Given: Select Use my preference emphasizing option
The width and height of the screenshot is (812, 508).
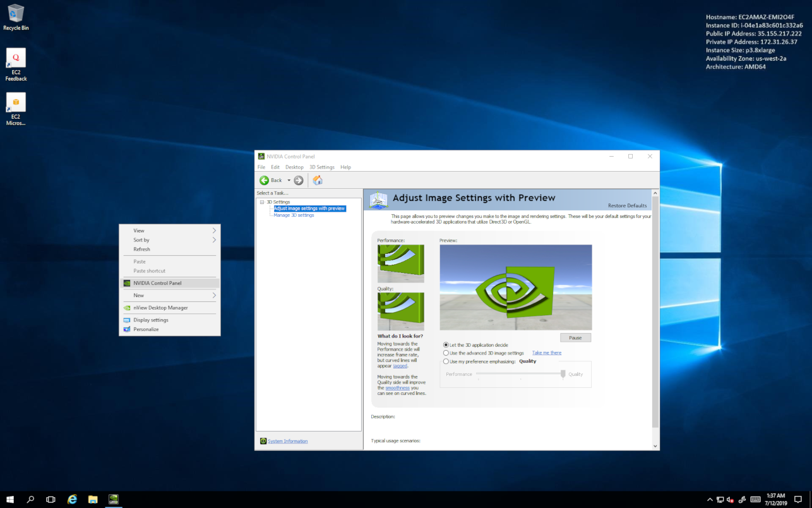Looking at the screenshot, I should (x=446, y=361).
